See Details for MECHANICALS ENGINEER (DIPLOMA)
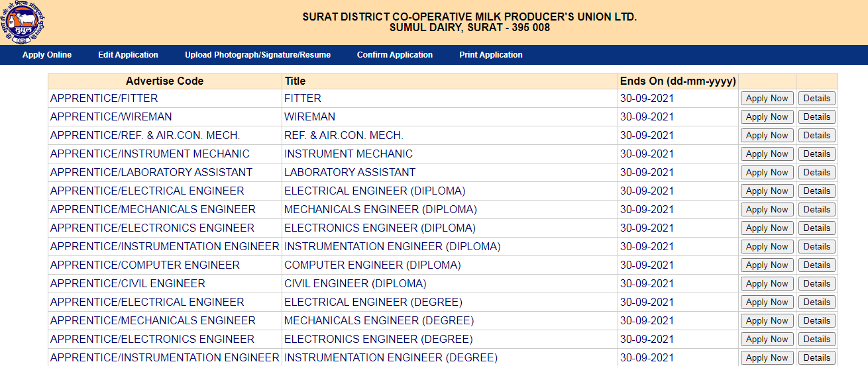The image size is (868, 366). [816, 210]
